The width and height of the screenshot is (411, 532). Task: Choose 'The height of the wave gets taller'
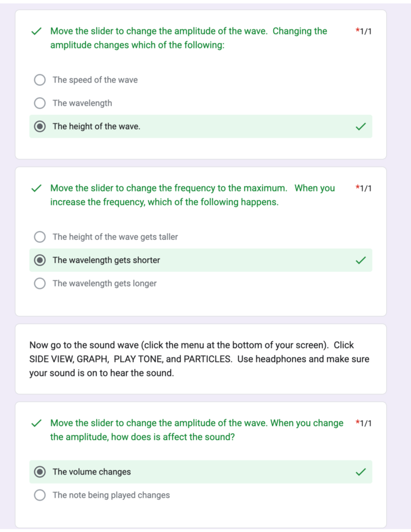(40, 237)
